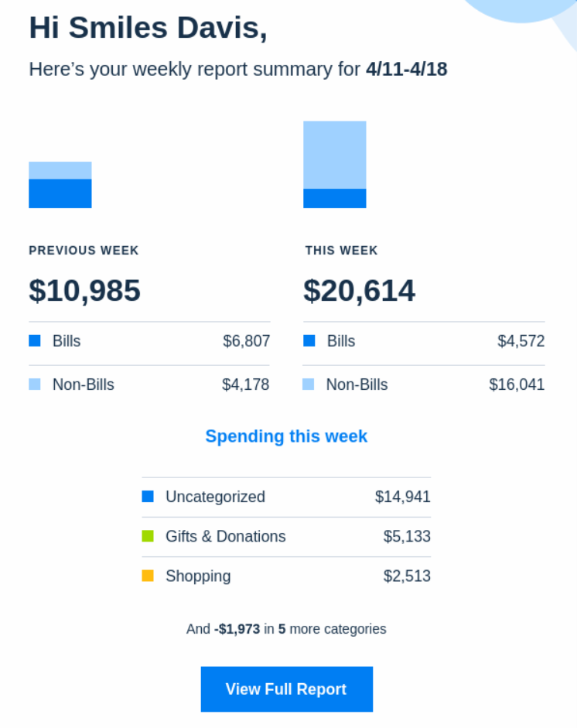
Task: Select the Gifts & Donations category label
Action: [226, 536]
